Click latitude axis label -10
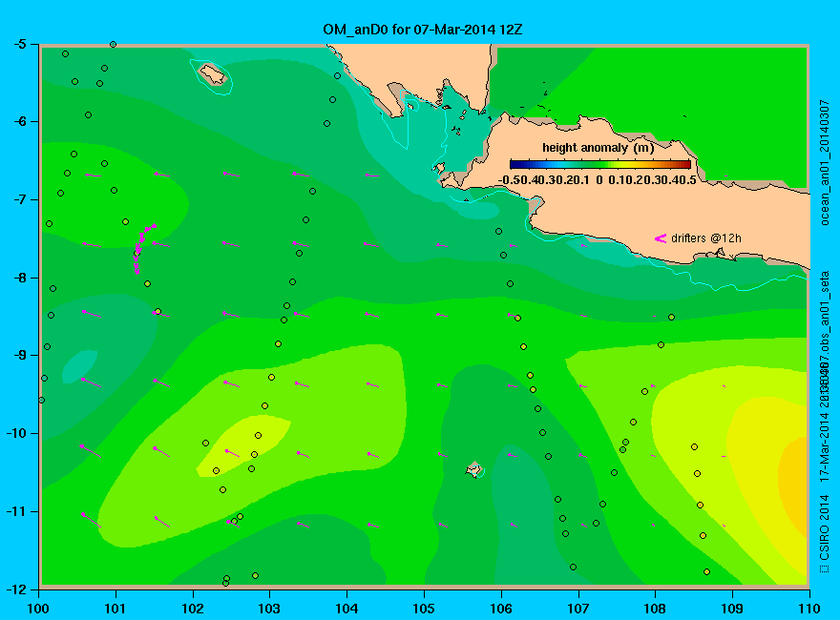Screen dimensions: 840x620 click(15, 433)
